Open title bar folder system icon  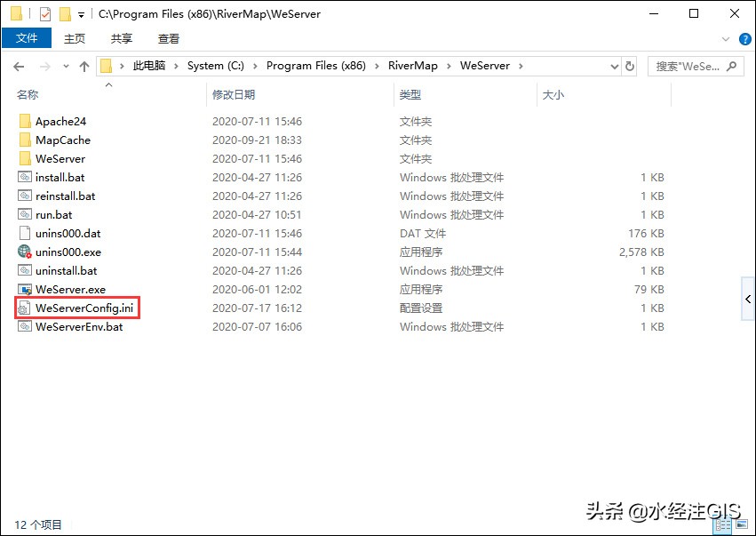(x=16, y=14)
